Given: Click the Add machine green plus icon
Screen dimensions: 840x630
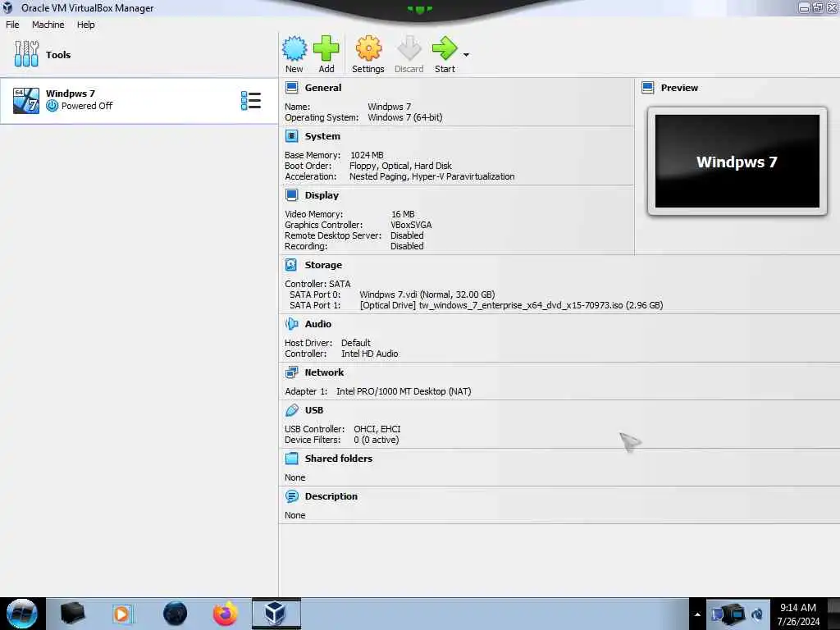Looking at the screenshot, I should (326, 48).
